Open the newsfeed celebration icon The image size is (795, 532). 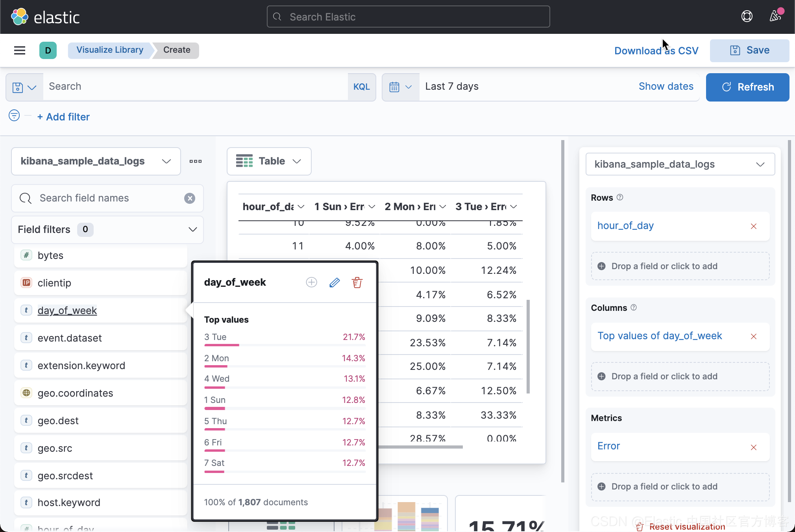click(775, 16)
